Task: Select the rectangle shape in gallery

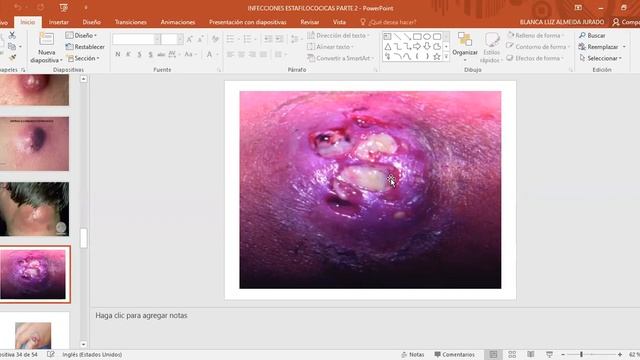Action: pos(417,37)
